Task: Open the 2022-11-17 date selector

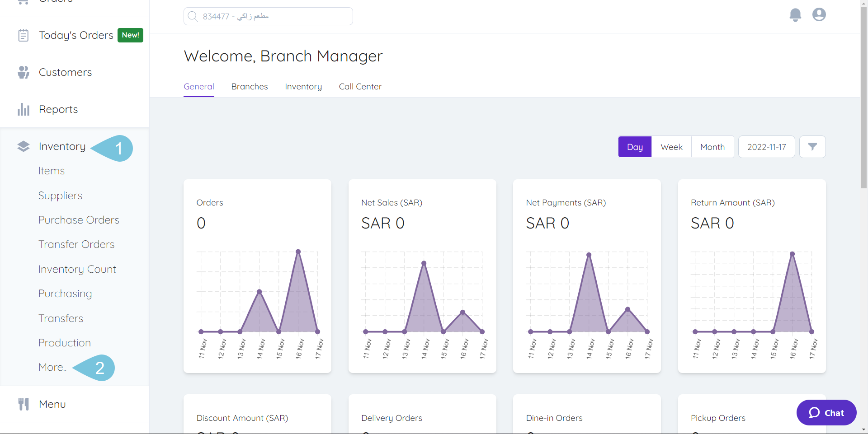Action: [x=766, y=146]
